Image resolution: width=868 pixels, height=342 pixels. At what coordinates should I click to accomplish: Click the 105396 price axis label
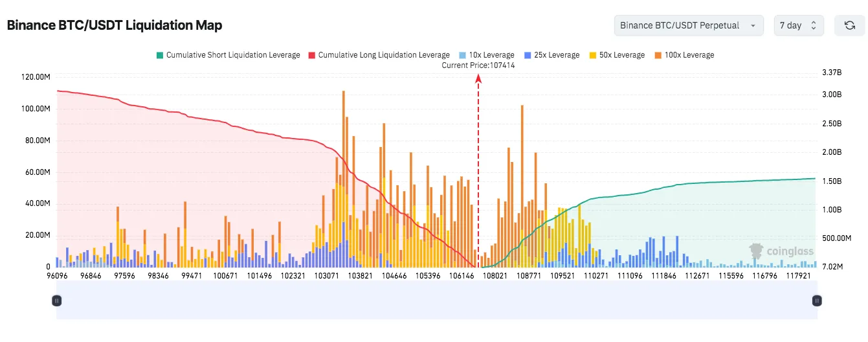click(428, 276)
